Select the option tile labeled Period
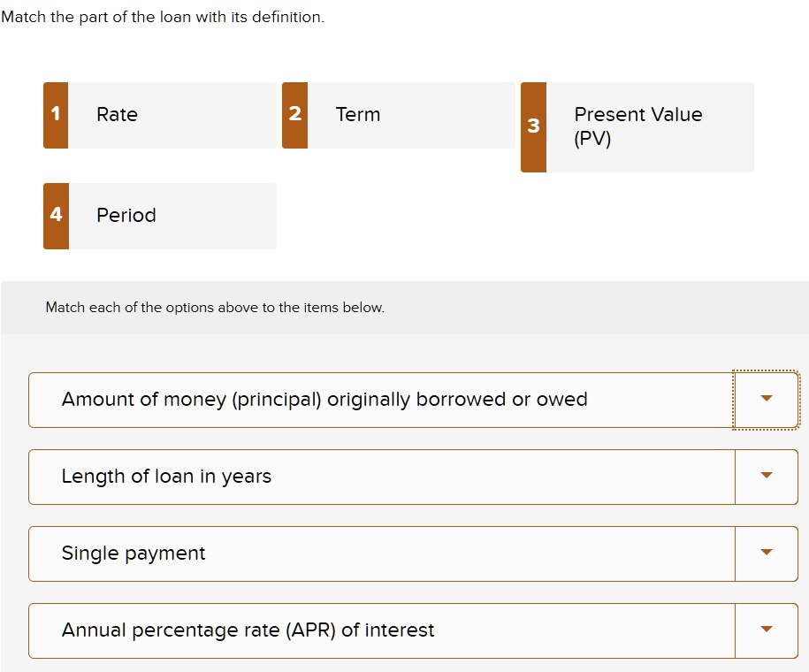 pos(159,215)
